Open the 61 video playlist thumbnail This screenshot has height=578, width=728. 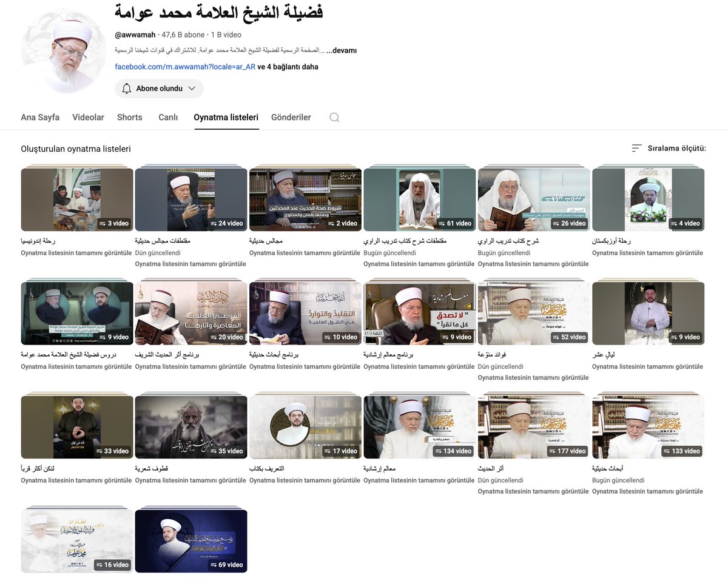420,200
